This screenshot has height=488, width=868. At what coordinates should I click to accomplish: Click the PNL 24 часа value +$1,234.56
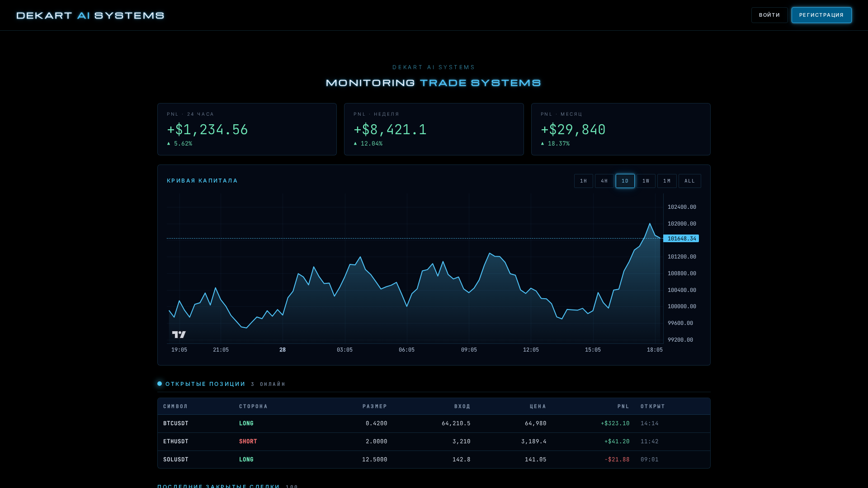[208, 130]
